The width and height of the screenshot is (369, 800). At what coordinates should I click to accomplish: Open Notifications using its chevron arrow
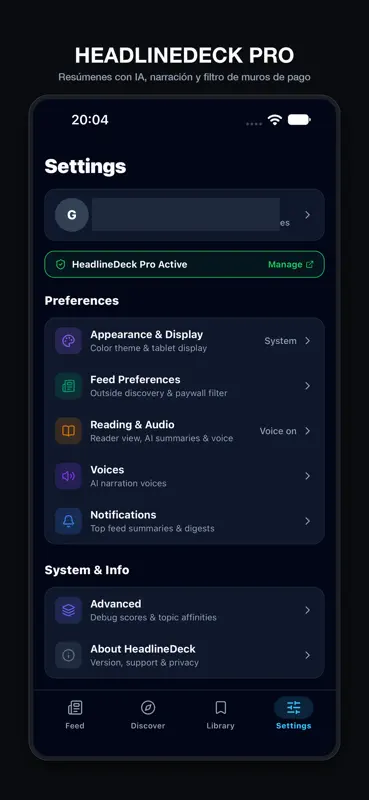click(x=308, y=521)
